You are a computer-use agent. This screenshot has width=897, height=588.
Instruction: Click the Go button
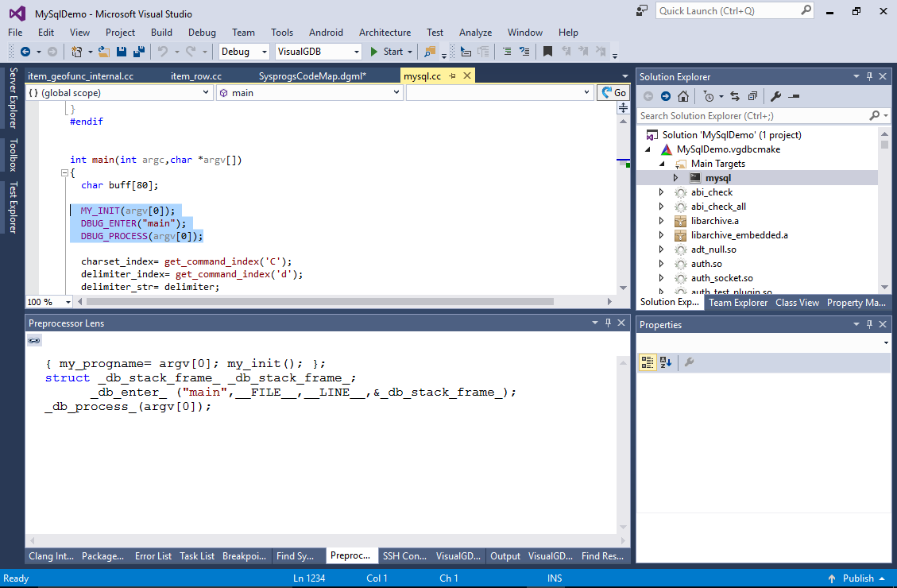(x=614, y=93)
